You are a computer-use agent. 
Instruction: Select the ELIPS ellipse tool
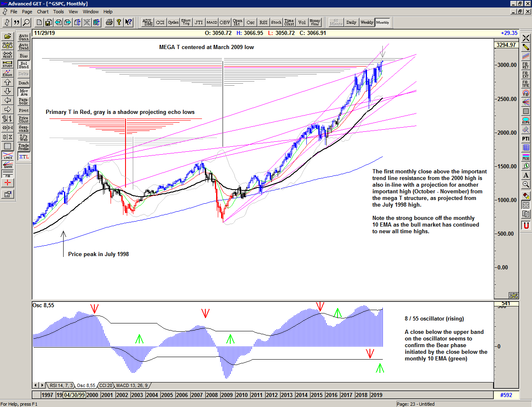pos(526,121)
